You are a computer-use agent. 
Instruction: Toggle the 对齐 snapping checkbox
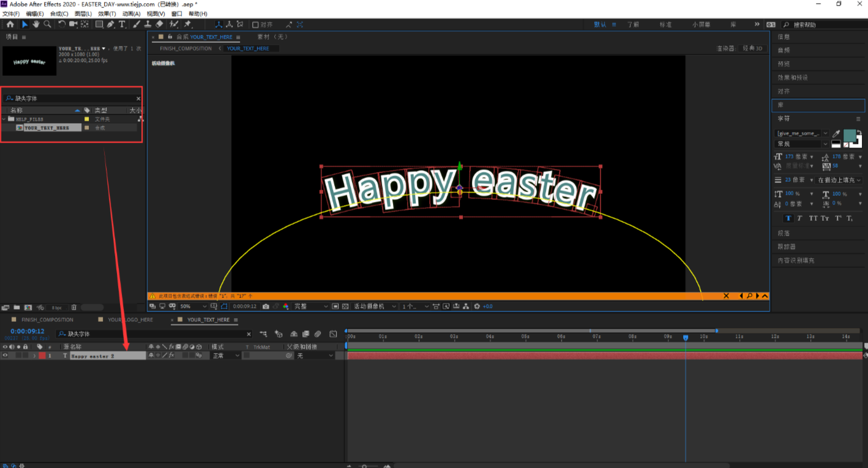coord(255,24)
